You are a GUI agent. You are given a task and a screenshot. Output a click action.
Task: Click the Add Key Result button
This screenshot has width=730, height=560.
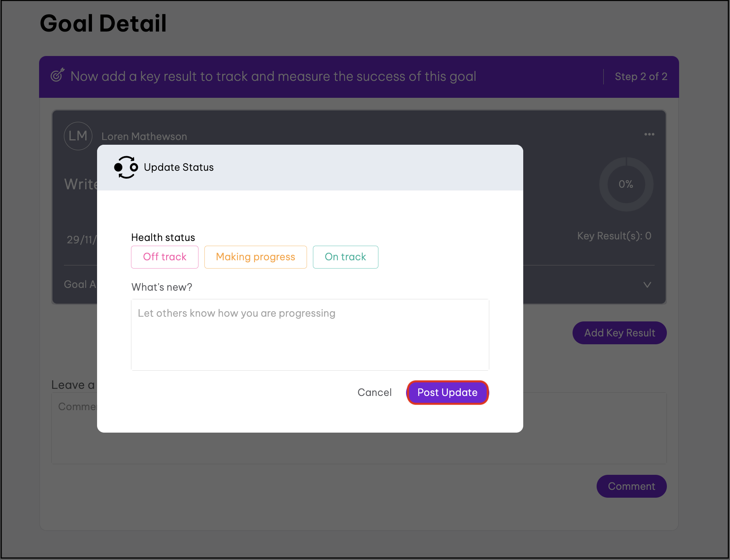tap(619, 333)
